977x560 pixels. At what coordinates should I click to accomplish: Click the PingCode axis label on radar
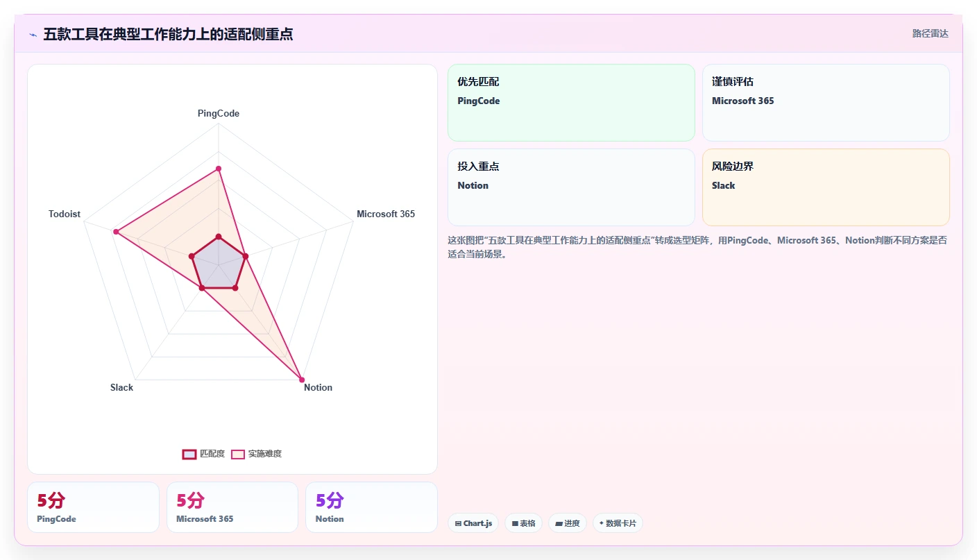pyautogui.click(x=219, y=113)
